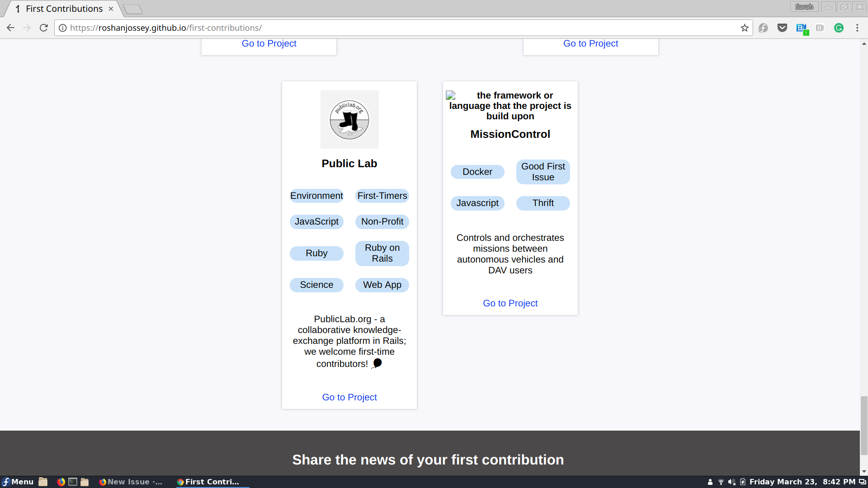The image size is (868, 488).
Task: Click the Share the news heading
Action: pyautogui.click(x=428, y=460)
